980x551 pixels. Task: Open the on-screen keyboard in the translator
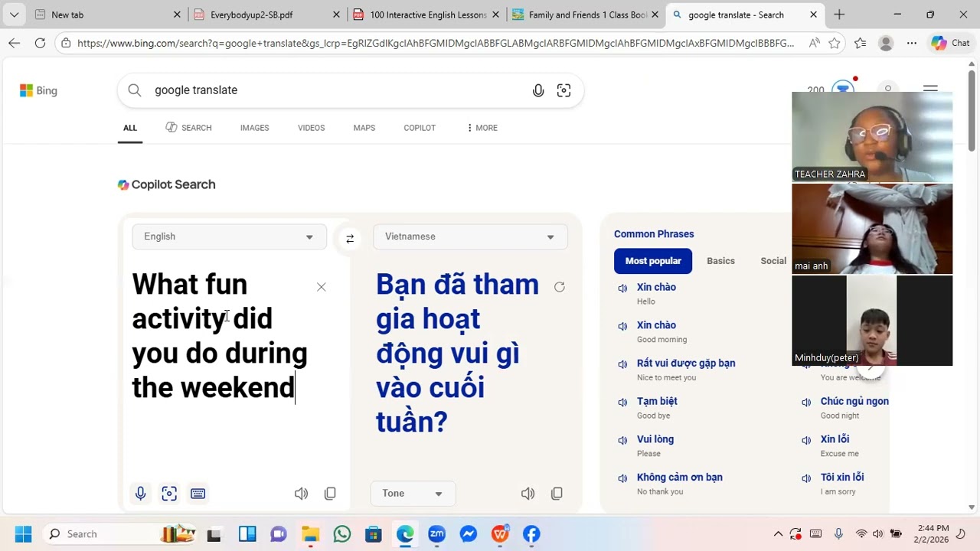198,494
